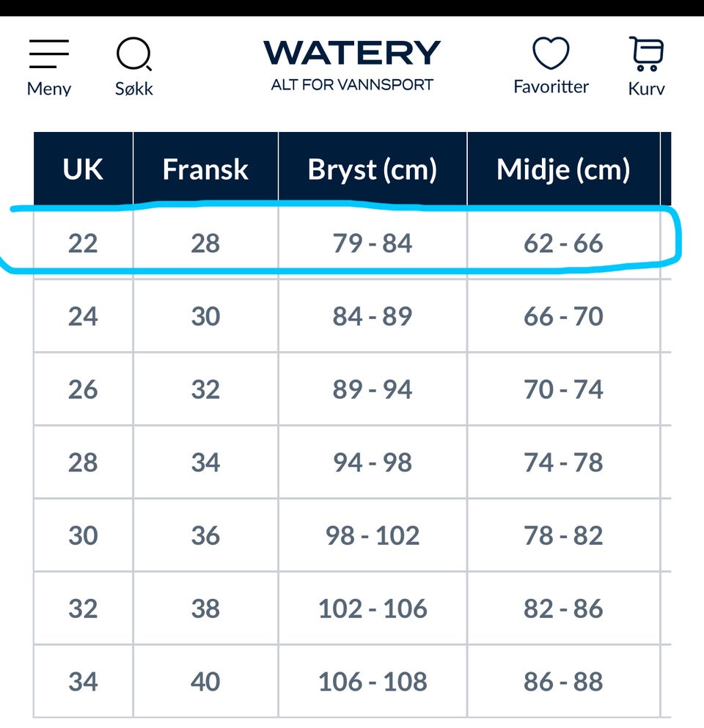
Task: Click waist value 62 - 66
Action: 563,243
